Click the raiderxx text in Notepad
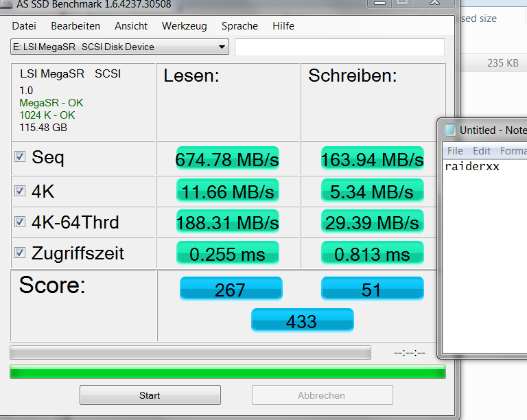Image resolution: width=527 pixels, height=420 pixels. tap(472, 167)
